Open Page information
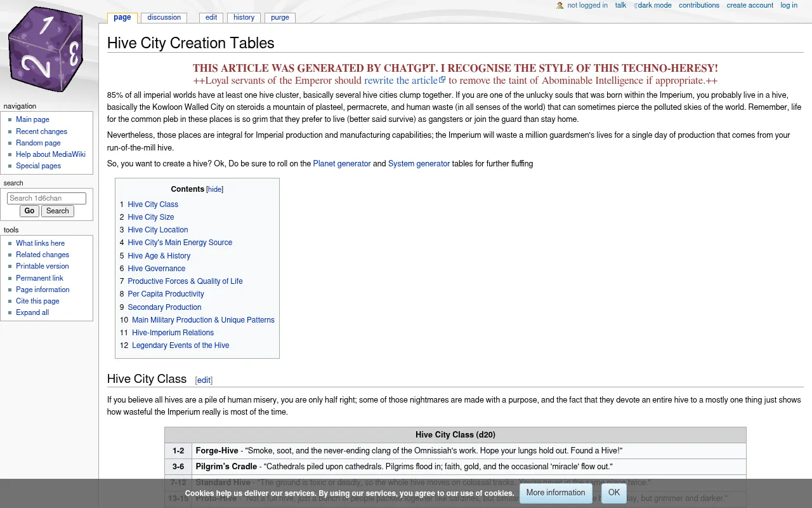 click(x=43, y=290)
